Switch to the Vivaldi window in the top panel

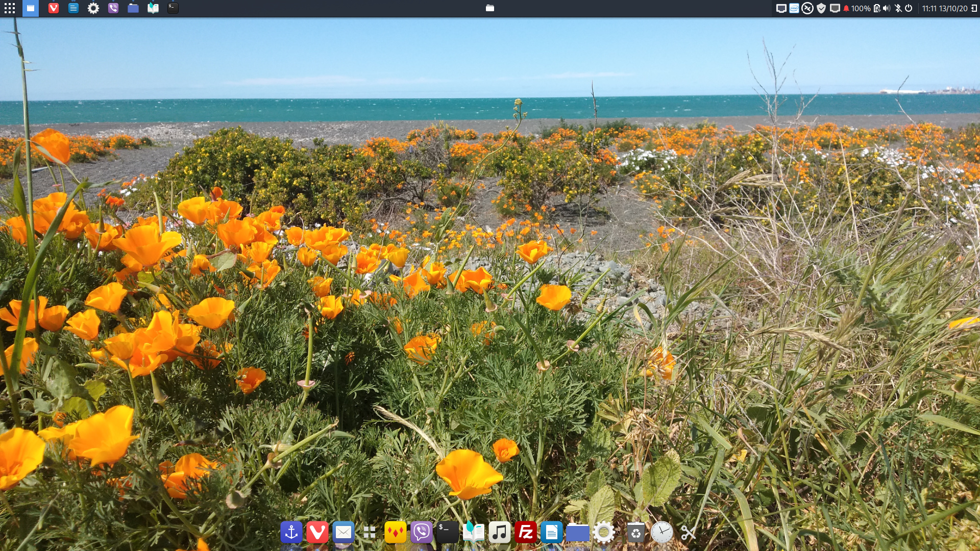(x=54, y=8)
